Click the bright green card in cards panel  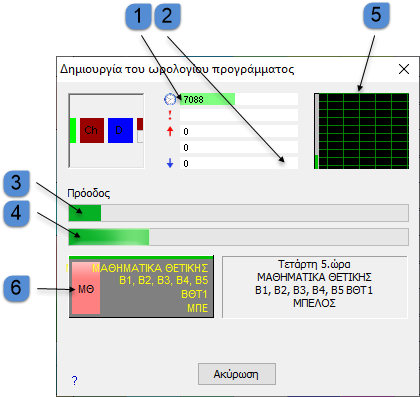click(x=73, y=130)
